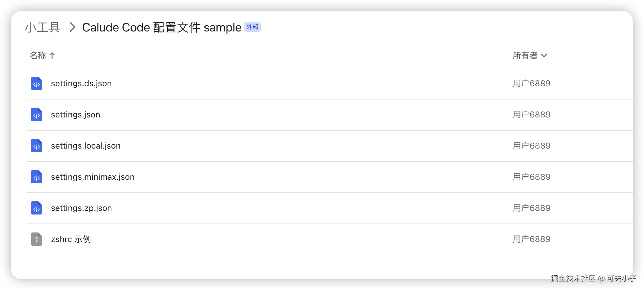The width and height of the screenshot is (644, 290).
Task: Open the settings.json file
Action: tap(75, 114)
